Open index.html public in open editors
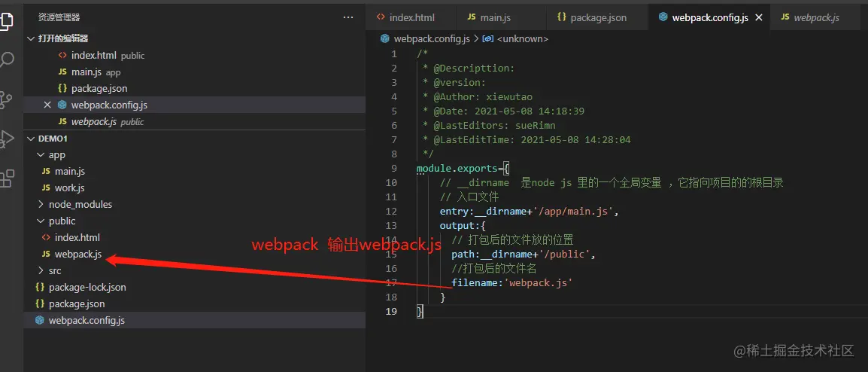Image resolution: width=868 pixels, height=372 pixels. click(102, 56)
